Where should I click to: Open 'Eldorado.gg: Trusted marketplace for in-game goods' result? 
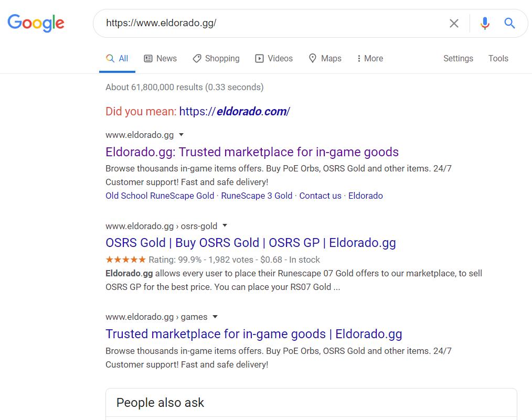[252, 152]
